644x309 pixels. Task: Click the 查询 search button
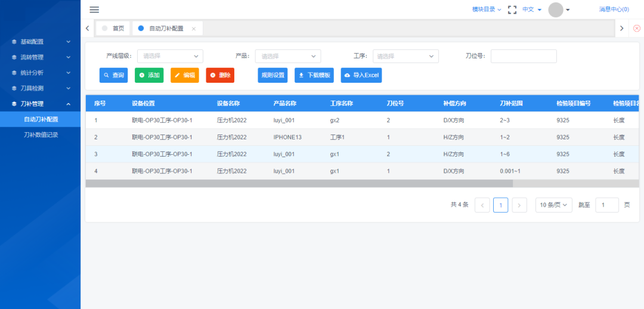[113, 76]
